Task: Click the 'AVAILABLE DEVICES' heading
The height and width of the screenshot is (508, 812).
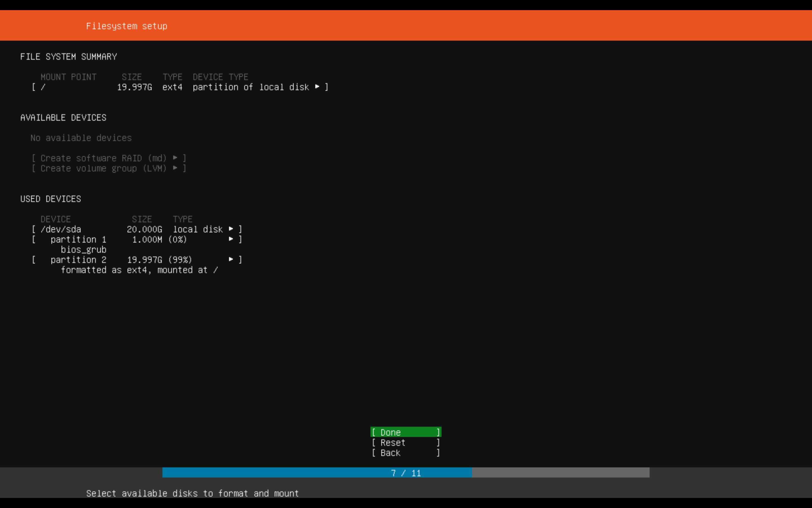Action: tap(63, 118)
